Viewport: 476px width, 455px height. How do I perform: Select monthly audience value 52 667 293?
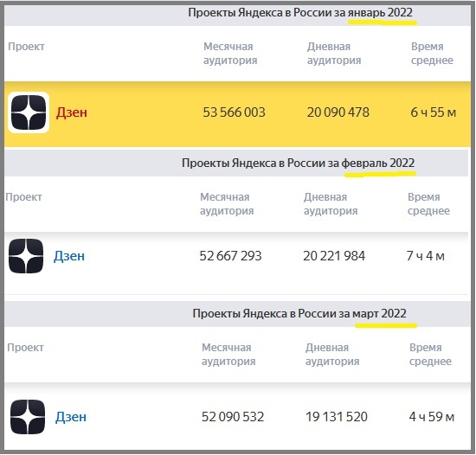pyautogui.click(x=230, y=256)
